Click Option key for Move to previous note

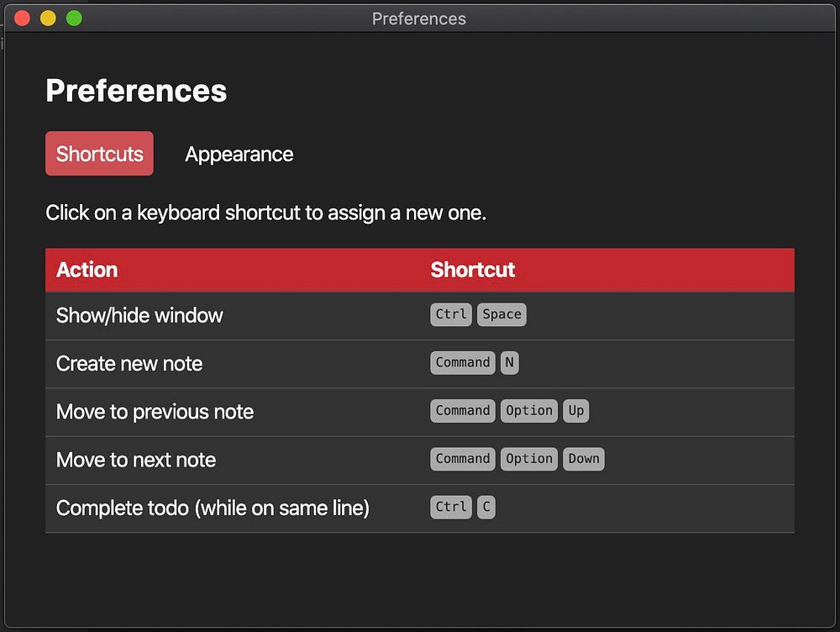click(529, 410)
